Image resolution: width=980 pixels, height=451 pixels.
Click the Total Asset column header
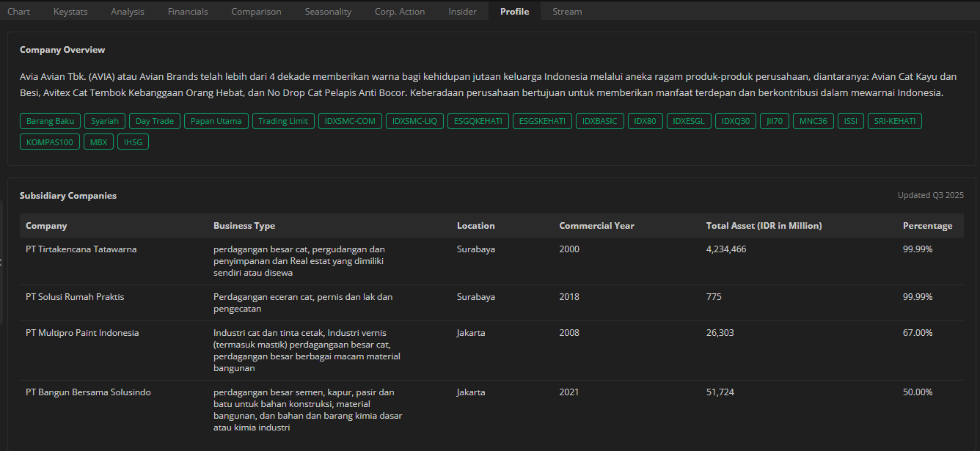point(764,226)
